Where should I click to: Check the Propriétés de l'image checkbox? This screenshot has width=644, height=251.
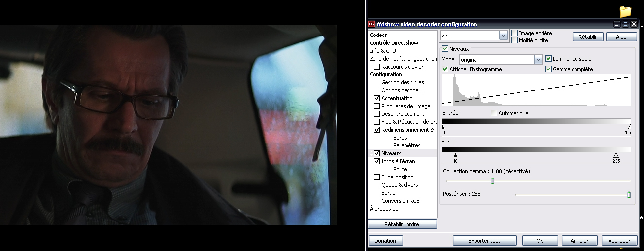[377, 106]
